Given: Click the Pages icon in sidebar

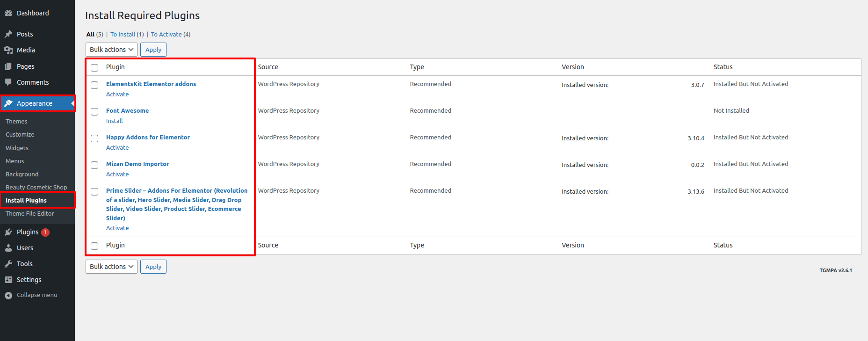Looking at the screenshot, I should point(8,66).
